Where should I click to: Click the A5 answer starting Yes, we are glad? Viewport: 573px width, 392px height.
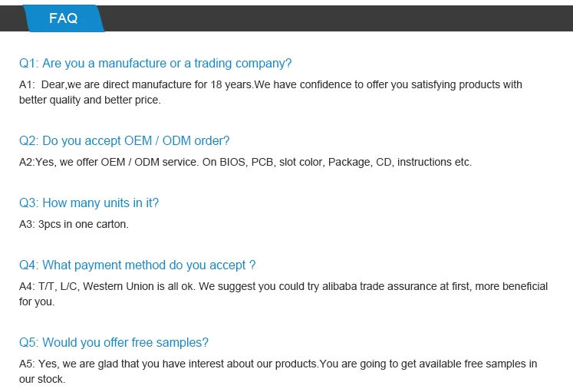click(278, 364)
